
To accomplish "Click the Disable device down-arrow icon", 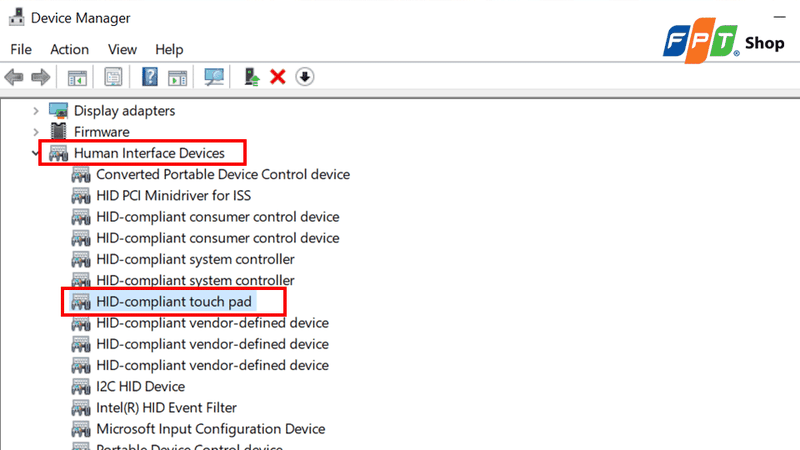I will [x=305, y=77].
